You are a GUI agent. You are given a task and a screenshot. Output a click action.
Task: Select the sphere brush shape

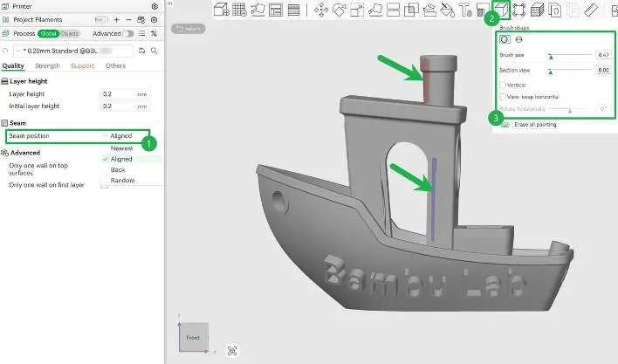[x=518, y=39]
